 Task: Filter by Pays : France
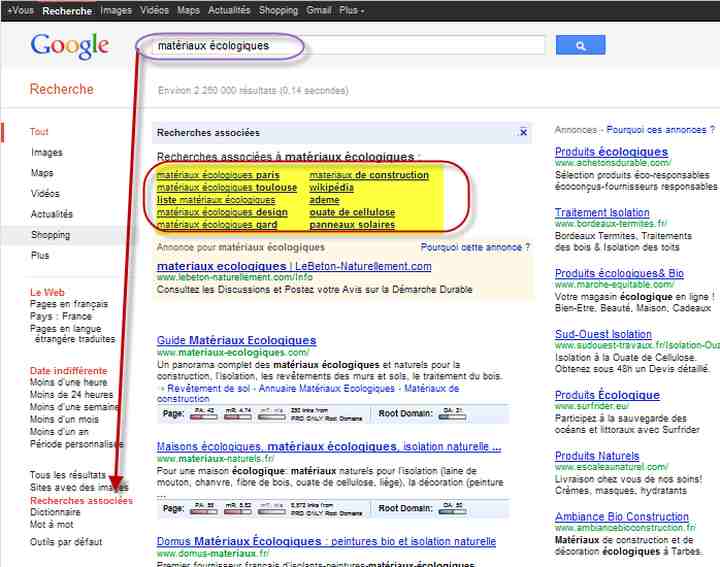coord(61,316)
